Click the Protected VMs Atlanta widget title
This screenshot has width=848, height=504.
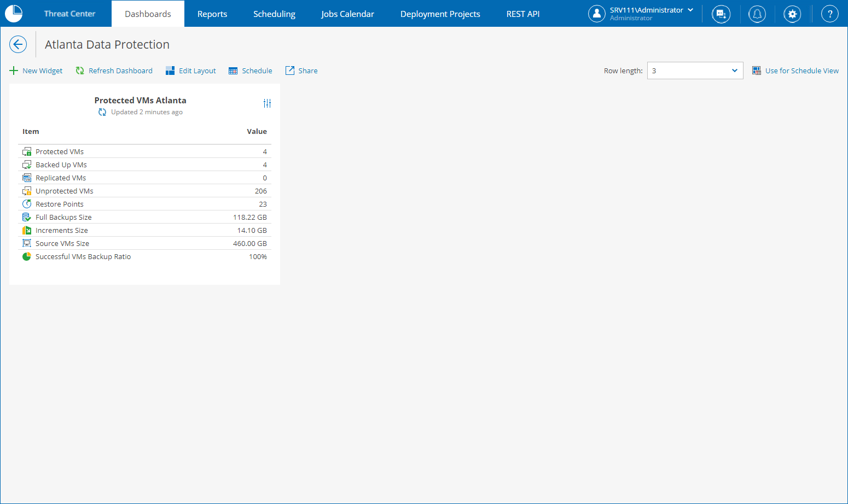coord(140,101)
